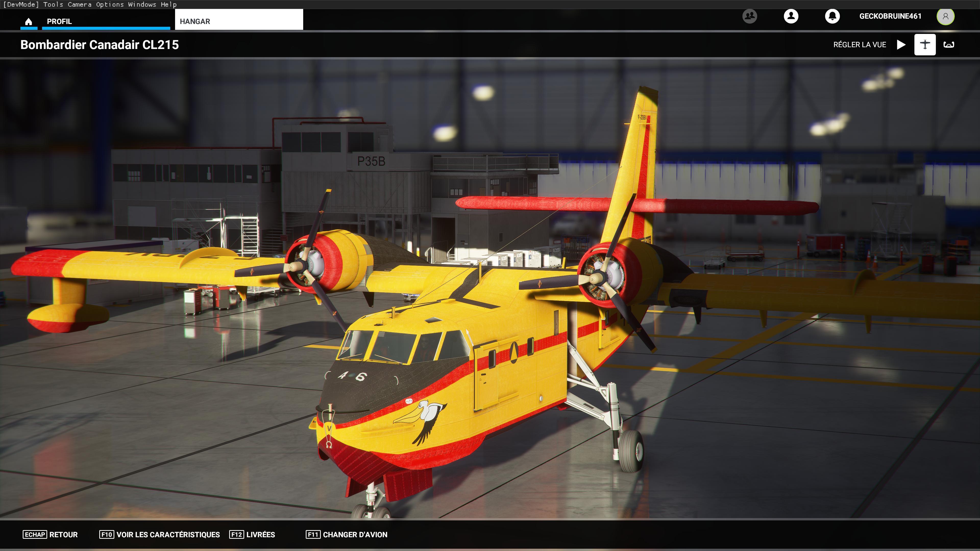Screen dimensions: 980x551
Task: Open the Camera menu
Action: click(80, 4)
